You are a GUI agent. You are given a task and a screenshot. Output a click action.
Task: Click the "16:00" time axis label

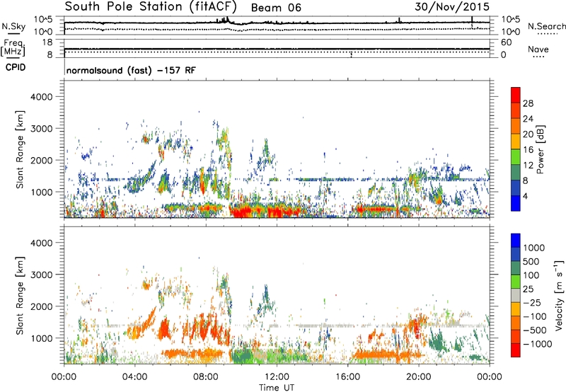click(x=347, y=377)
